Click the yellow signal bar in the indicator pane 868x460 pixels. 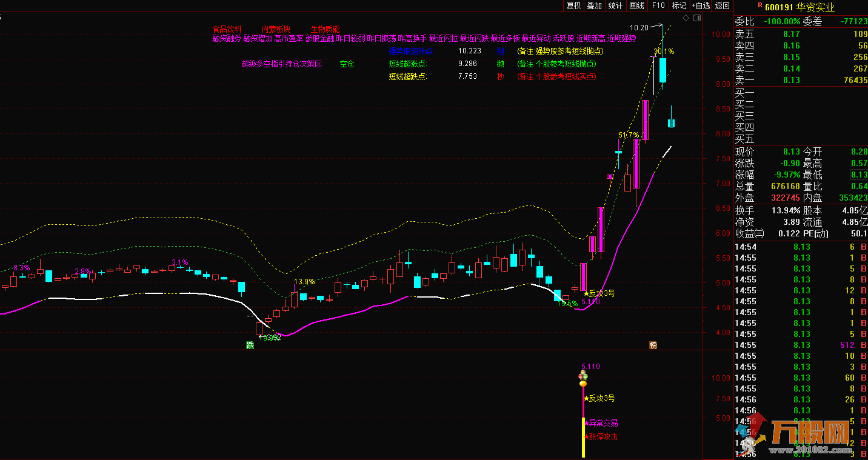click(x=583, y=438)
